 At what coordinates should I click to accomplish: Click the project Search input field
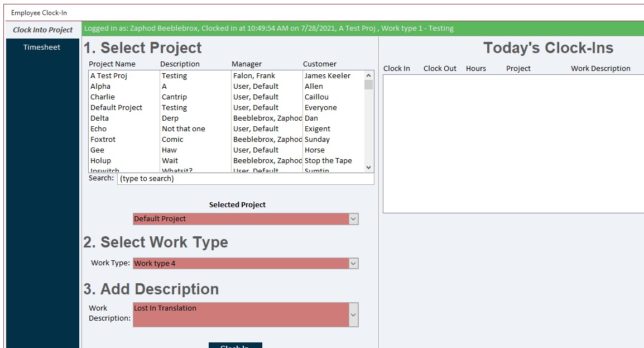point(245,179)
